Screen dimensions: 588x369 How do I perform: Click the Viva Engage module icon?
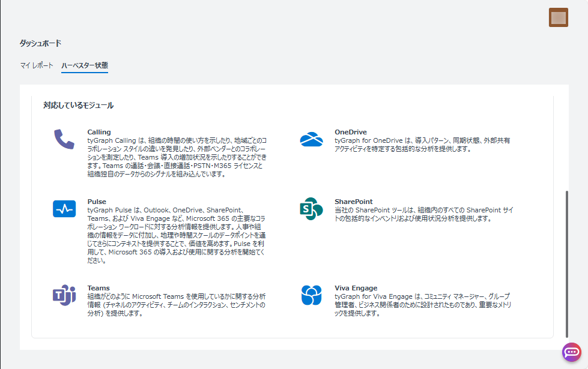coord(311,295)
